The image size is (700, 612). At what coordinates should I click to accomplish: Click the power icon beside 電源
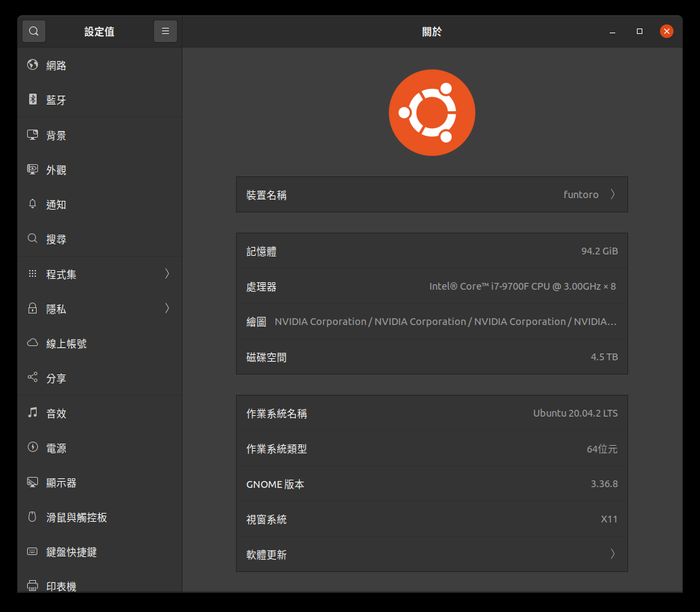[33, 447]
